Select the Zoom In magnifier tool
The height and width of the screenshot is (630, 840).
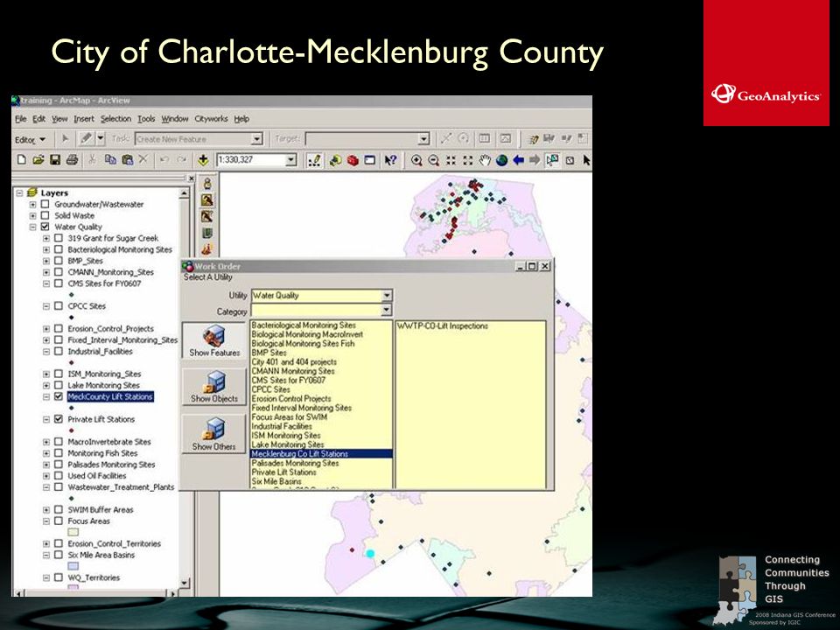click(416, 159)
